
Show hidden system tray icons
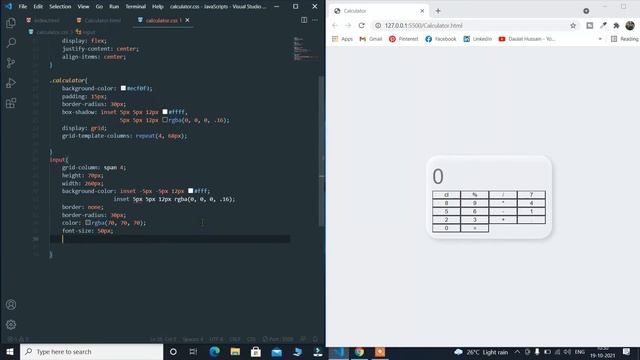(517, 352)
